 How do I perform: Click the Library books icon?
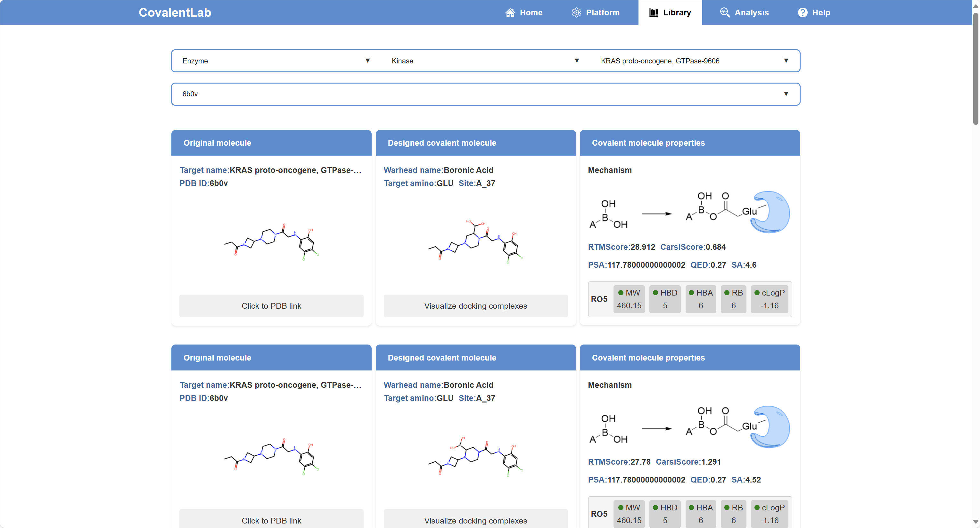pos(653,12)
